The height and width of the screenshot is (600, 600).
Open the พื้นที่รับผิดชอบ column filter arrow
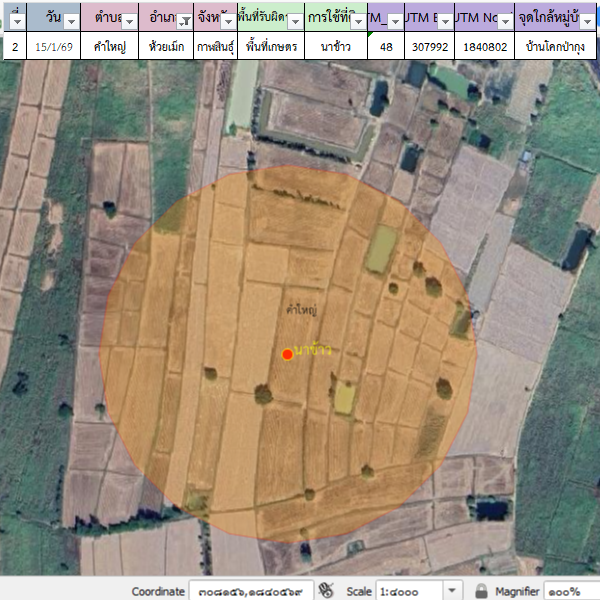295,21
